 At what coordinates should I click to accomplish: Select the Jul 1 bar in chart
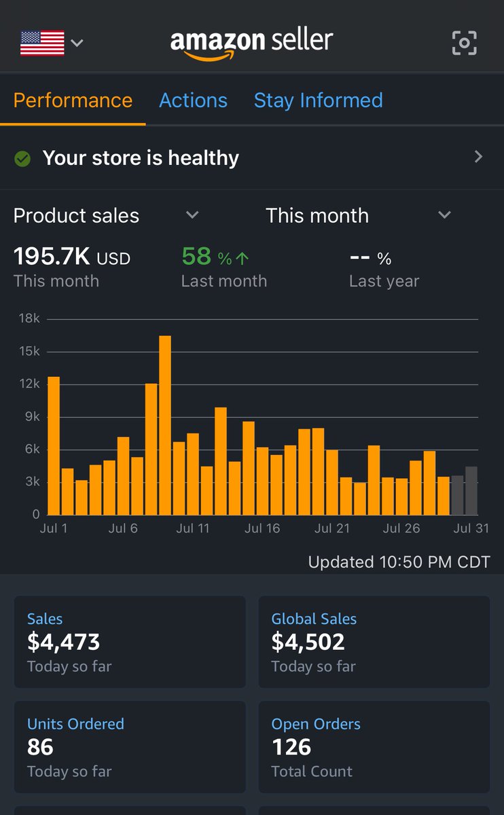click(x=54, y=446)
